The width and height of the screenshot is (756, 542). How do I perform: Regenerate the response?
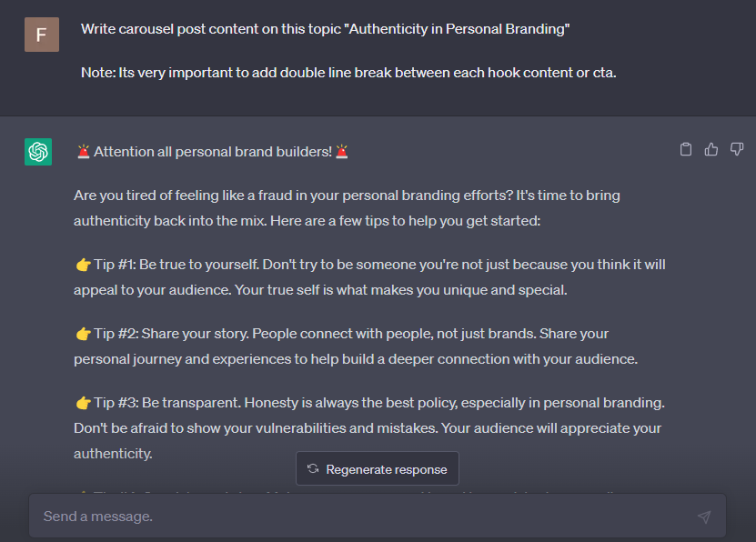378,469
